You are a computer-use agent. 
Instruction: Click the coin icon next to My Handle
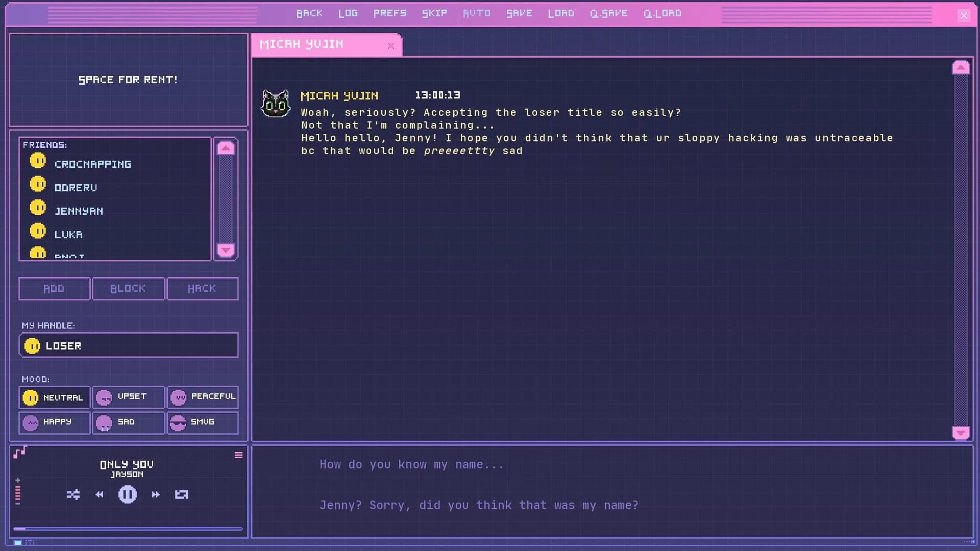coord(32,345)
